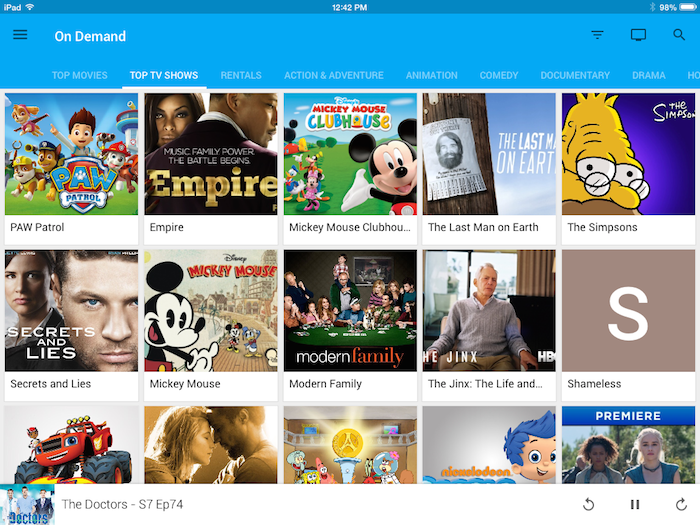Tap the PAW Patrol title label
Screen dimensions: 700x525
click(38, 227)
